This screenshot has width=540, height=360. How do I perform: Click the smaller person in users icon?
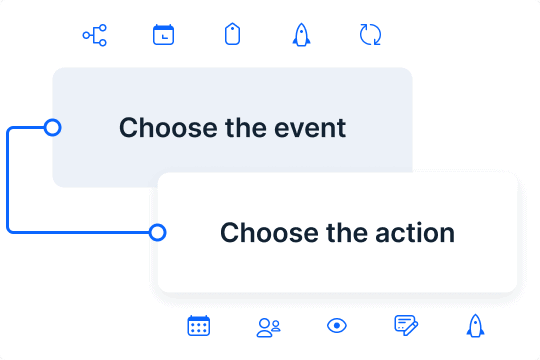click(276, 326)
